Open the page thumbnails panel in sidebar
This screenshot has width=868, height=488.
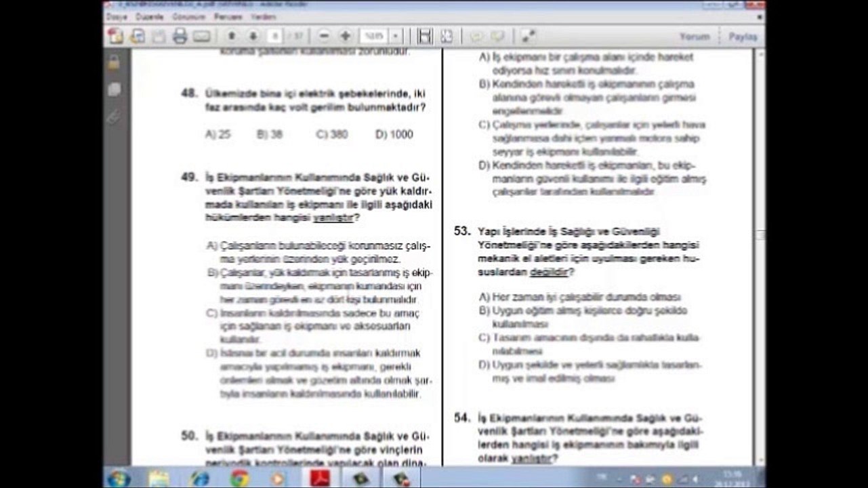coord(114,89)
